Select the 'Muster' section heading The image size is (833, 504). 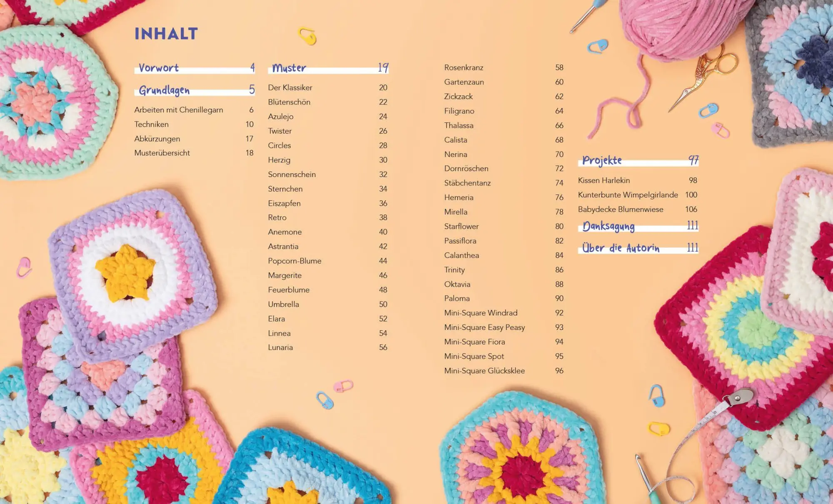click(289, 68)
